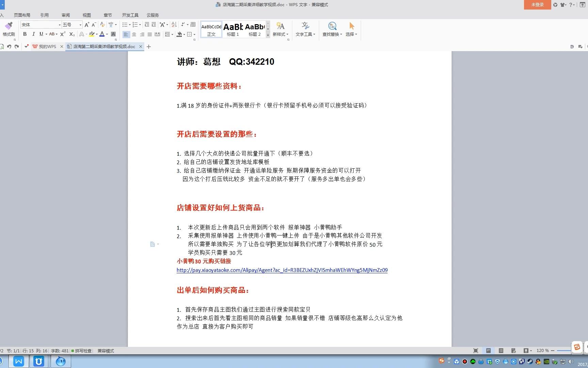Viewport: 588px width, 368px height.
Task: Apply the 标题 2 heading style
Action: (255, 29)
